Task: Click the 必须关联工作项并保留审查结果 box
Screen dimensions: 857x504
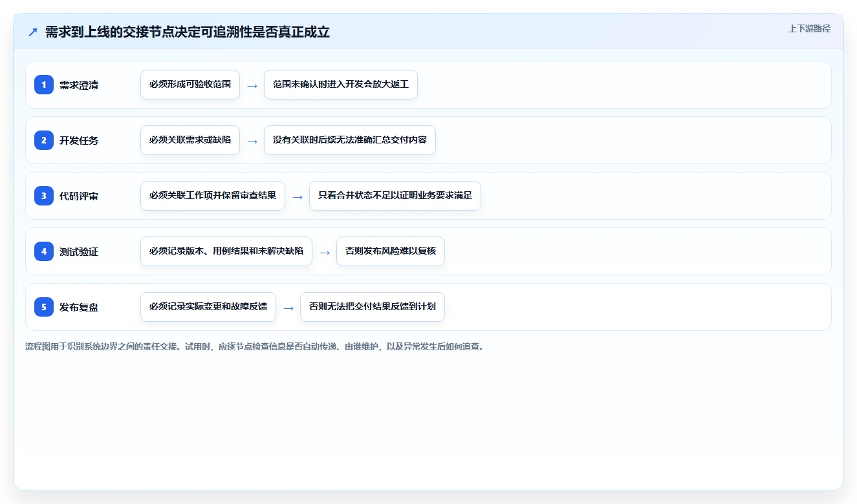Action: (213, 196)
